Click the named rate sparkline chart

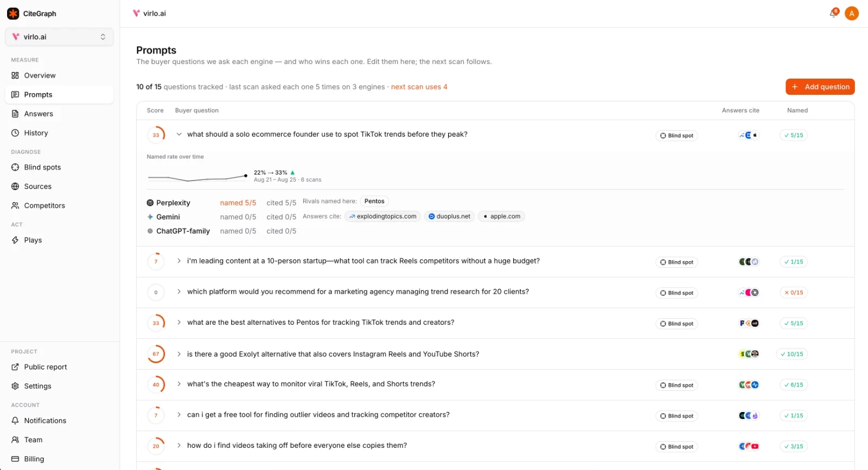pyautogui.click(x=198, y=177)
